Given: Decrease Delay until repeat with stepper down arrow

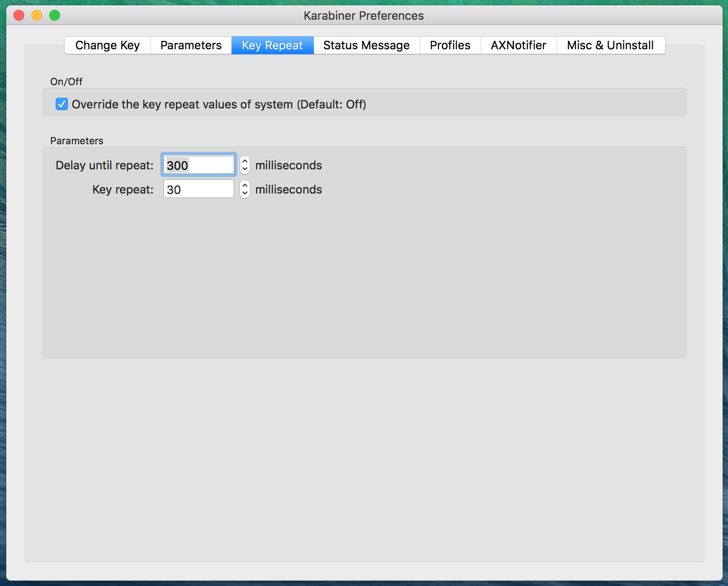Looking at the screenshot, I should [x=245, y=169].
